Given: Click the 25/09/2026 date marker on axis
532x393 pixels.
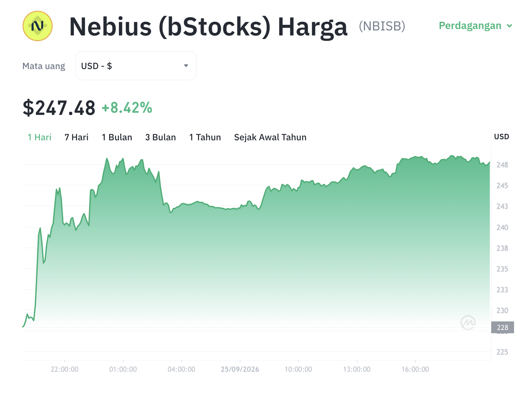Looking at the screenshot, I should pyautogui.click(x=240, y=369).
